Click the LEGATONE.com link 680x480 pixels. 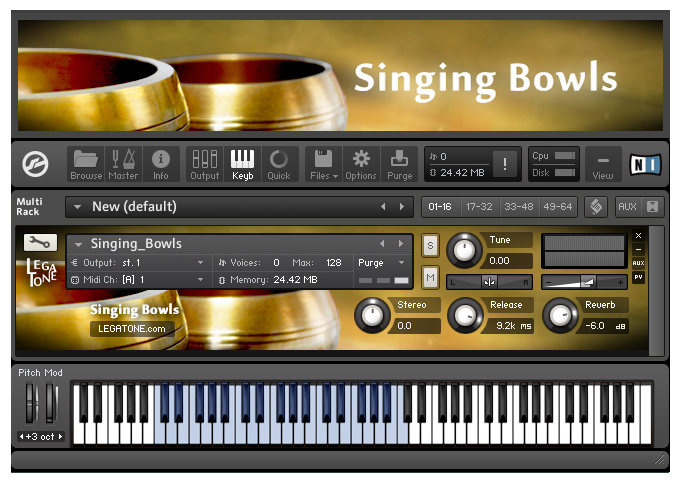point(132,329)
